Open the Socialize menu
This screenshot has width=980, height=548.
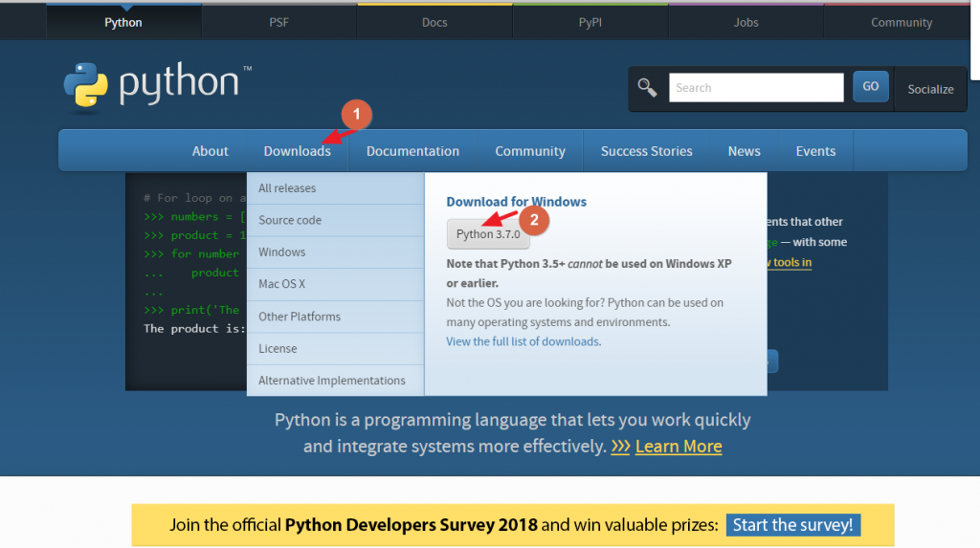[930, 89]
